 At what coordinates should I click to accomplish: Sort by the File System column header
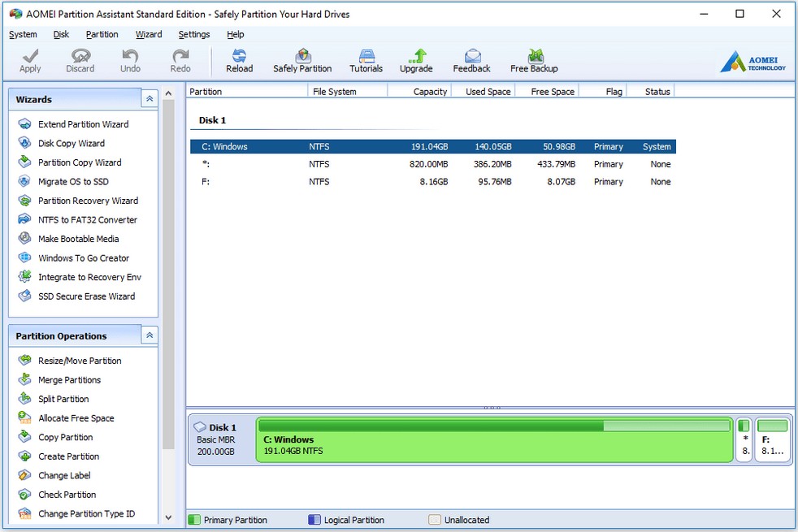(x=348, y=92)
